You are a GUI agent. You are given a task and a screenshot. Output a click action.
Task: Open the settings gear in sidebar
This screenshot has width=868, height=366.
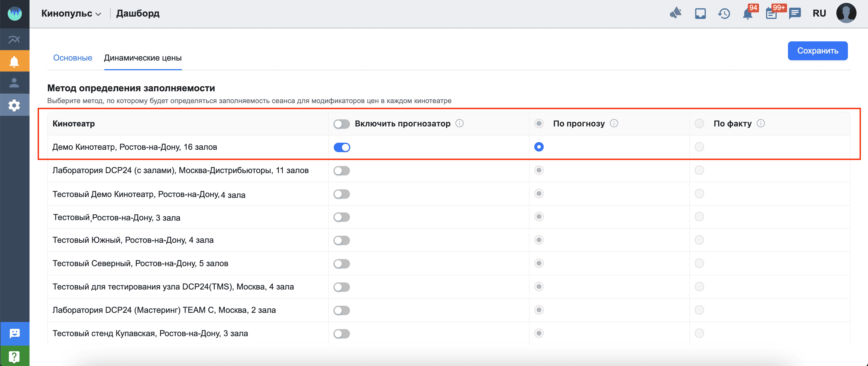point(14,105)
